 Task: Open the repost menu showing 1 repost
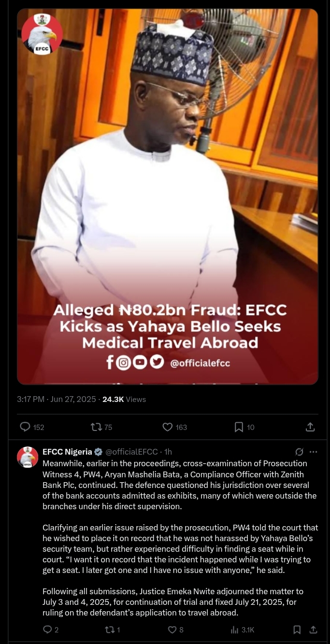(109, 630)
